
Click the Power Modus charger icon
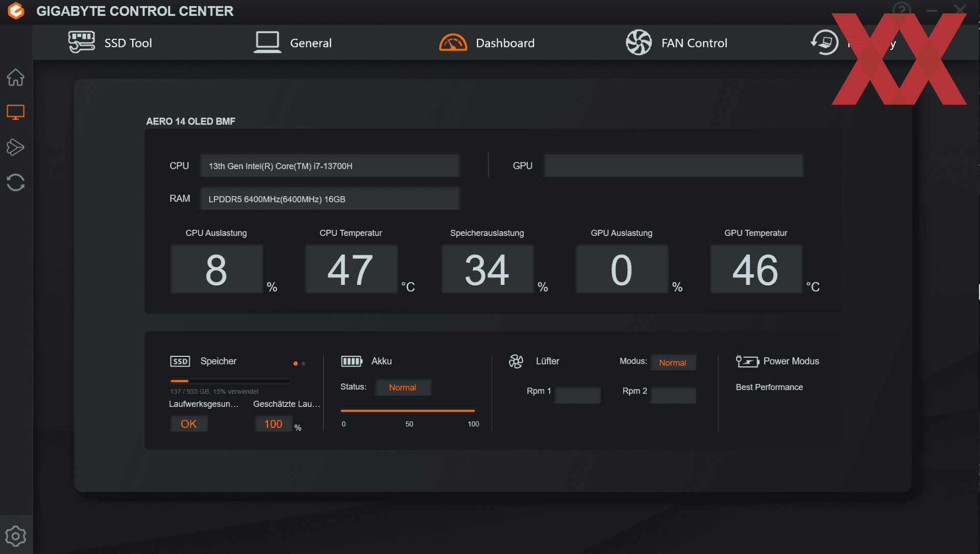click(747, 362)
